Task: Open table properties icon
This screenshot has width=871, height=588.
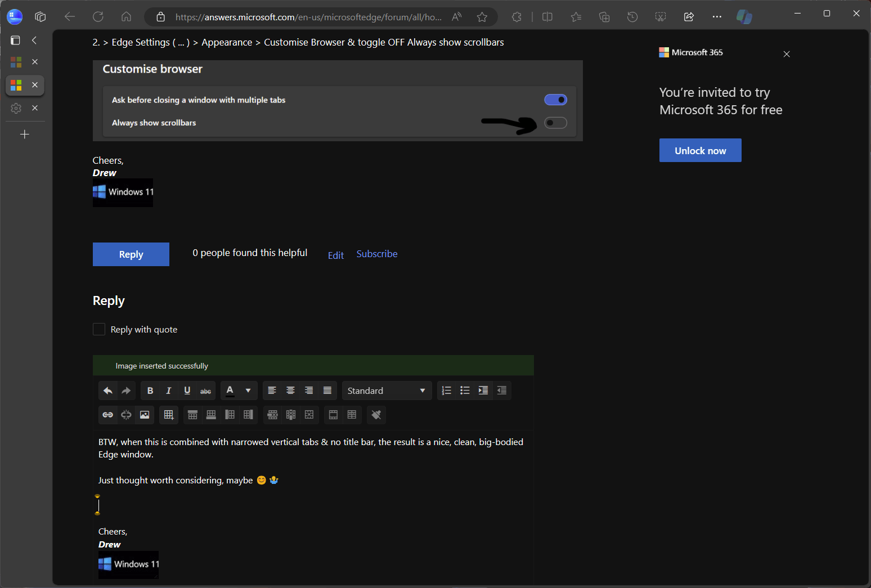Action: click(x=352, y=415)
